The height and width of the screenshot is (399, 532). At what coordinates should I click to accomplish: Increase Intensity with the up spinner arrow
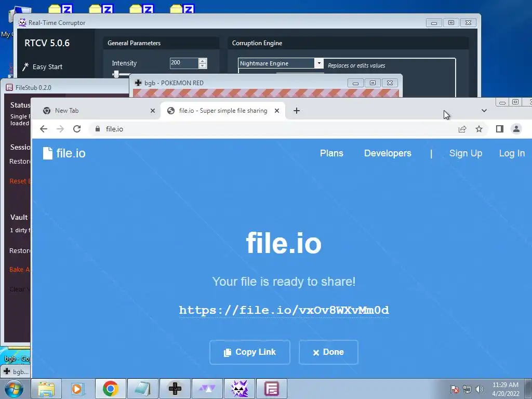coord(203,61)
